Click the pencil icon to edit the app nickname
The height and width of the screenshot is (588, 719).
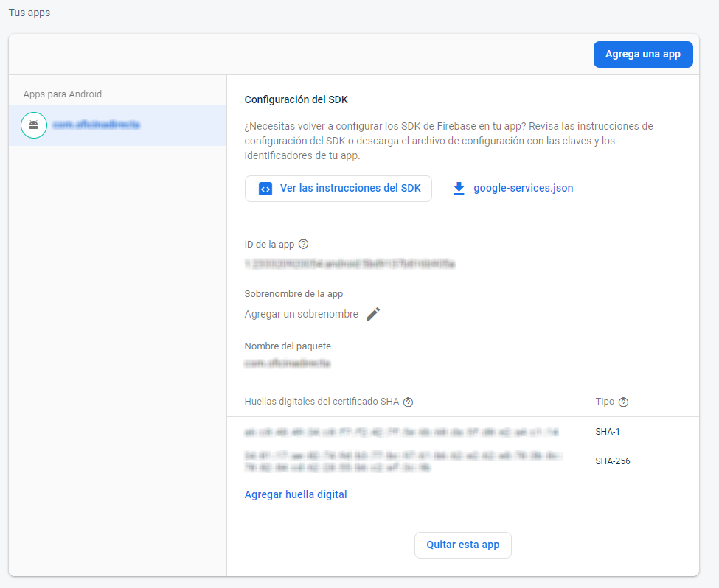point(373,314)
